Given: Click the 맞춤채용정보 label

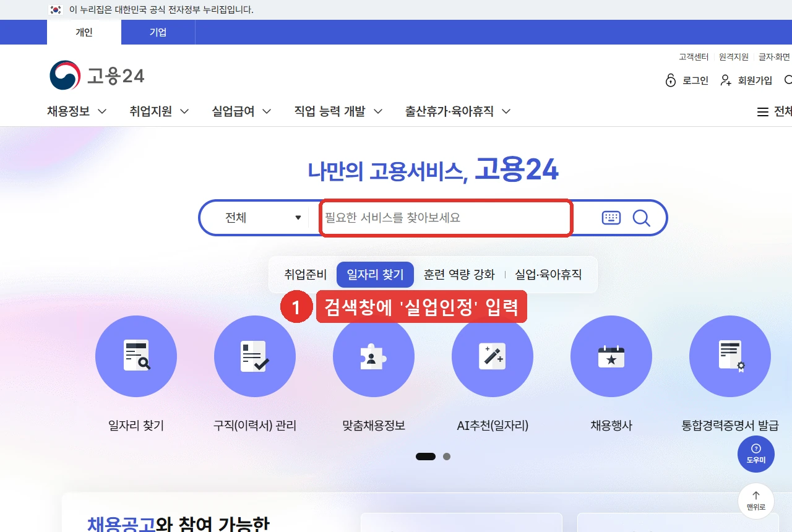Looking at the screenshot, I should [x=374, y=426].
